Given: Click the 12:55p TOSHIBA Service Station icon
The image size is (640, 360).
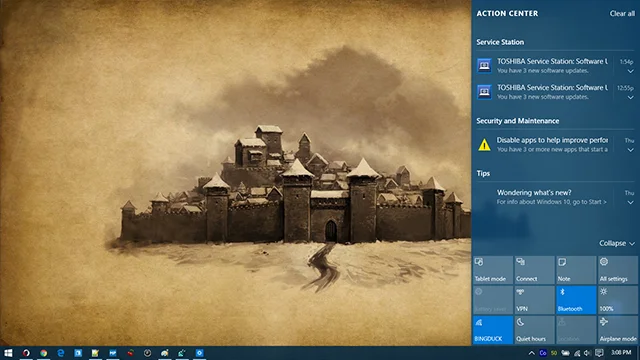Looking at the screenshot, I should (484, 92).
